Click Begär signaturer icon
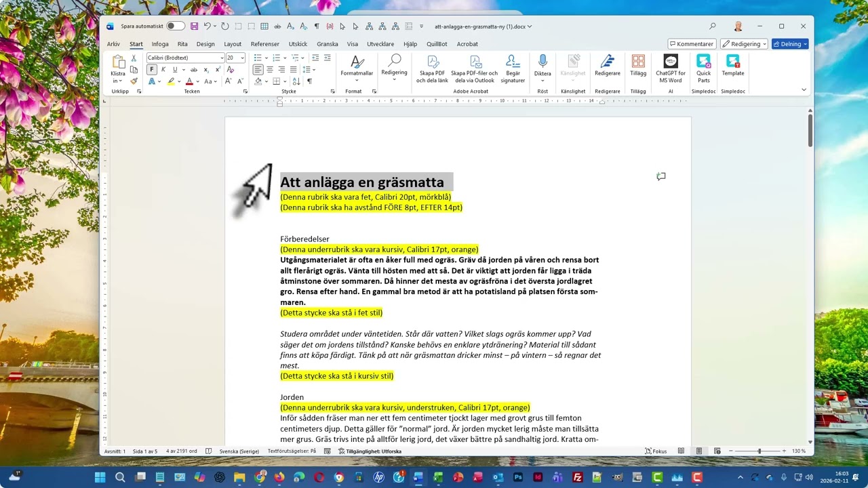The width and height of the screenshot is (868, 488). tap(513, 68)
